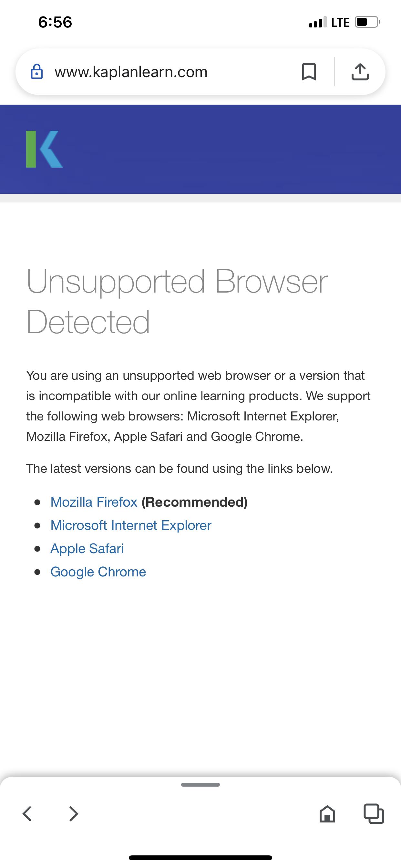Tap the Unsupported Browser Detected heading
401x868 pixels.
tap(177, 299)
